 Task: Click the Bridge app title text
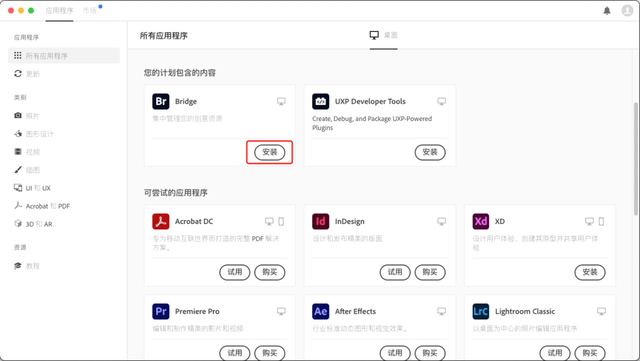point(186,101)
